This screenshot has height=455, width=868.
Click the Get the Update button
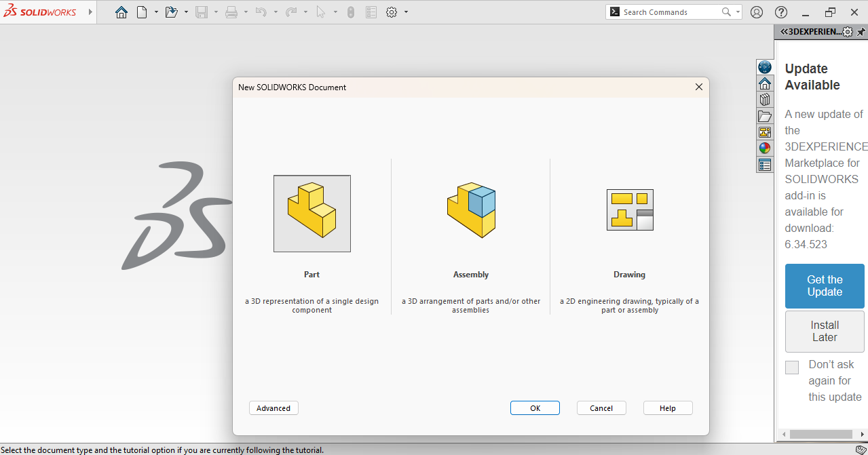[825, 286]
